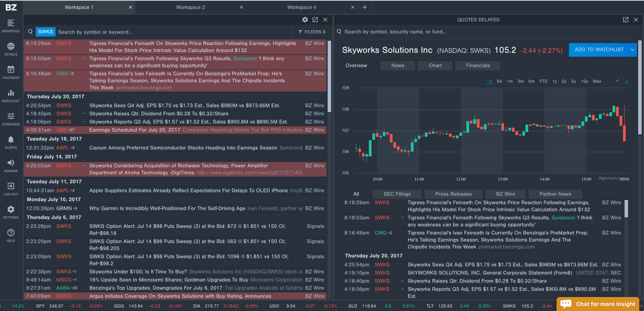Expand the Feinseth Q3 Results newsfeed story

(84, 59)
